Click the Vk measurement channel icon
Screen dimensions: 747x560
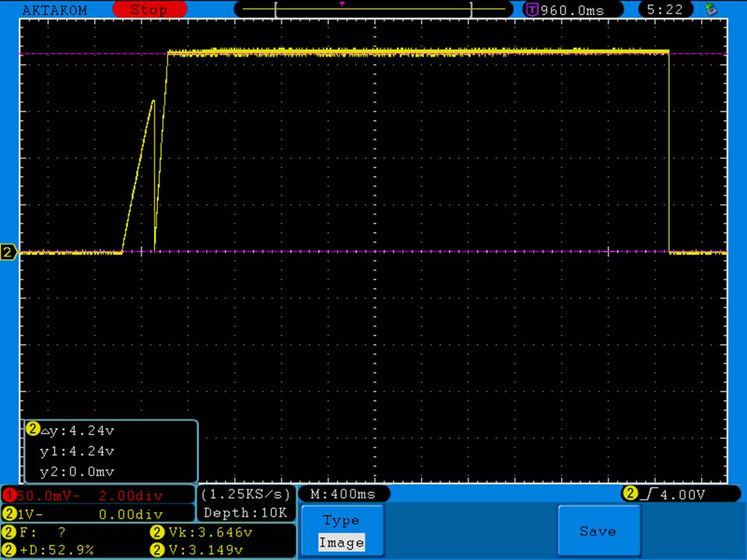pos(156,533)
